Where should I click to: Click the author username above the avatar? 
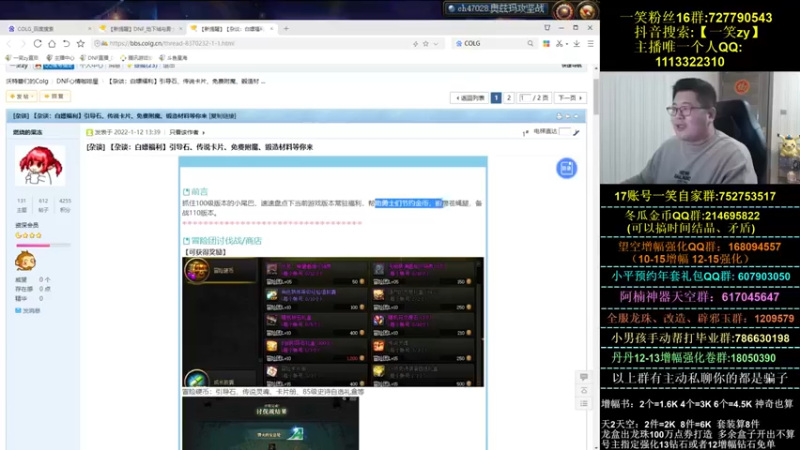pos(28,133)
